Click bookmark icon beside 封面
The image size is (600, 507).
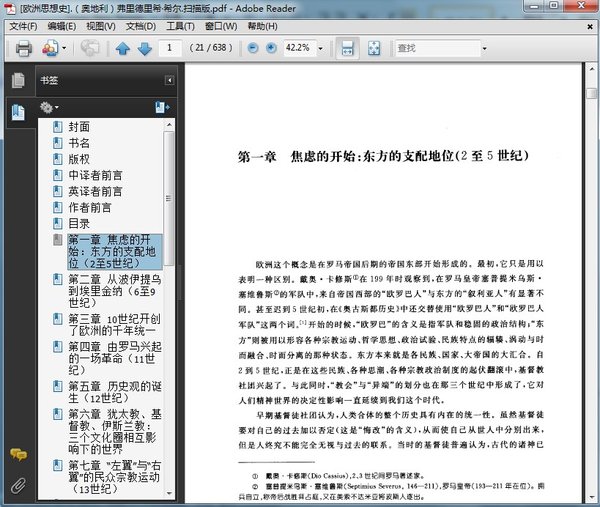coord(58,127)
